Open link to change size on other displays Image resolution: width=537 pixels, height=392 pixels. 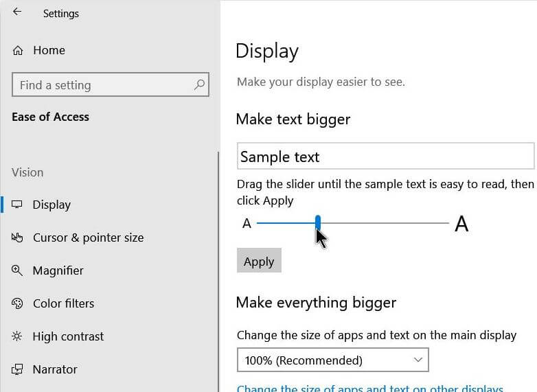click(370, 389)
